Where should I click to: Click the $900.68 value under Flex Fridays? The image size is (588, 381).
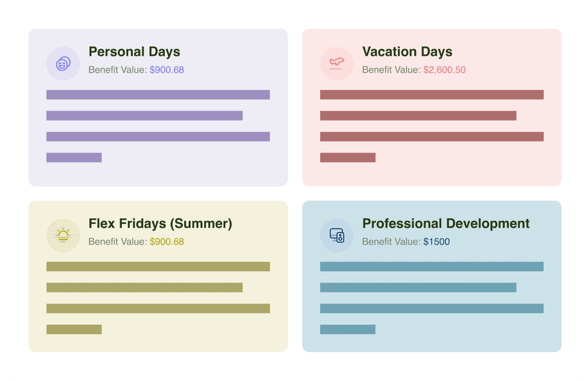[167, 242]
